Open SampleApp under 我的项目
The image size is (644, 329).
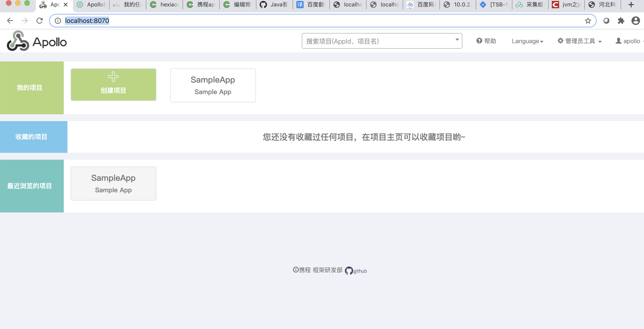(213, 85)
